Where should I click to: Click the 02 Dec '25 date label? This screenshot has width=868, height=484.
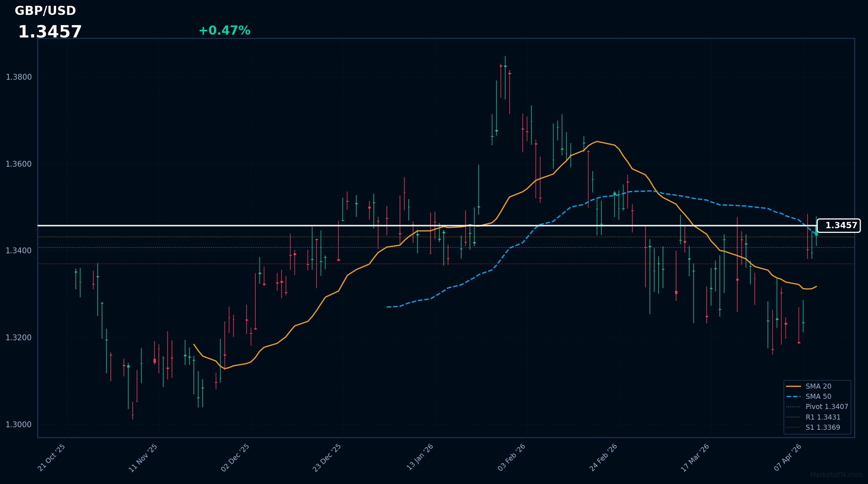click(236, 457)
